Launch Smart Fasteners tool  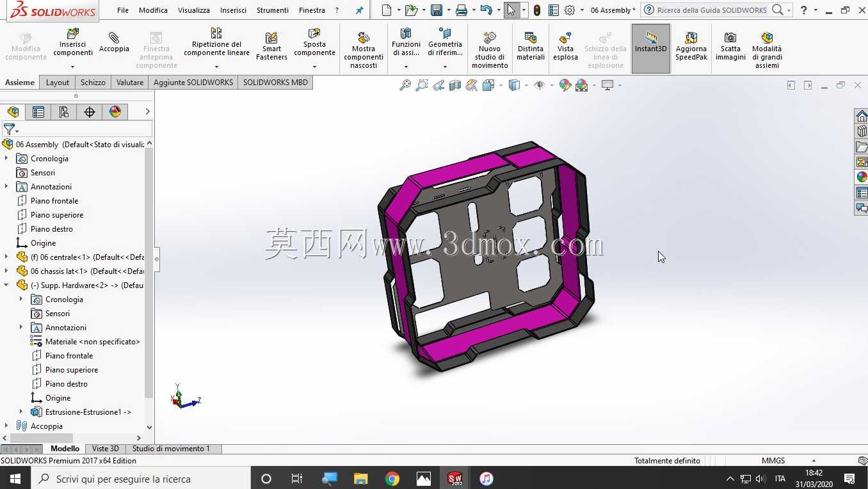point(271,46)
